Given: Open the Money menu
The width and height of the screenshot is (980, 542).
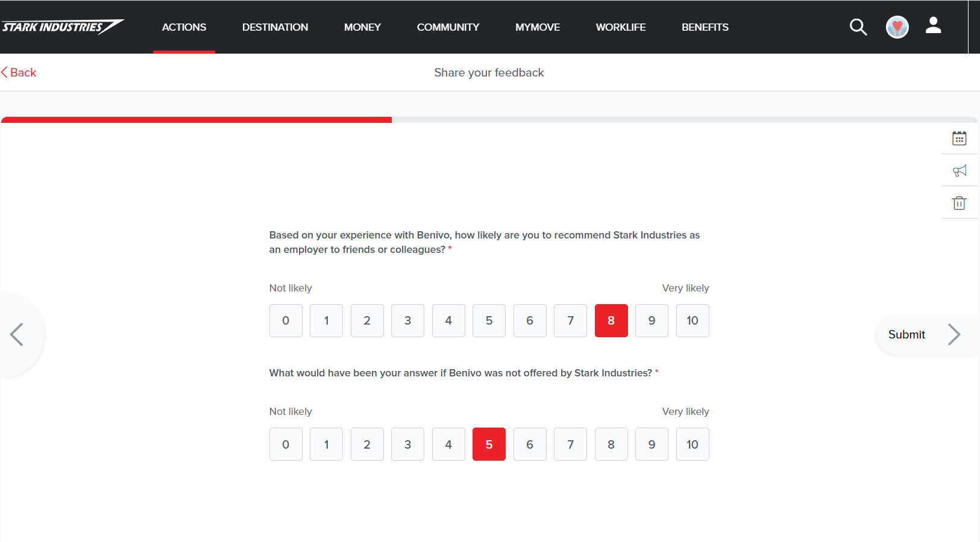Looking at the screenshot, I should [x=362, y=27].
